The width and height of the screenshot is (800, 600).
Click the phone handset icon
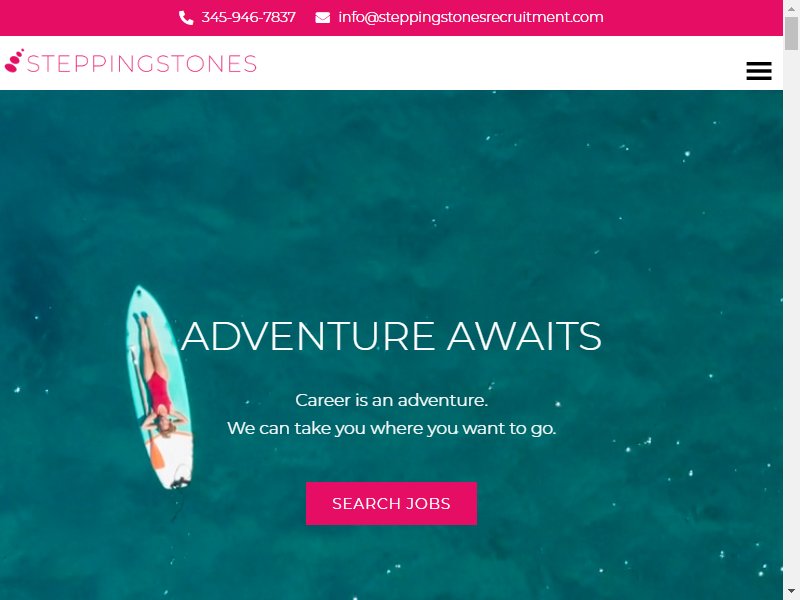[186, 18]
